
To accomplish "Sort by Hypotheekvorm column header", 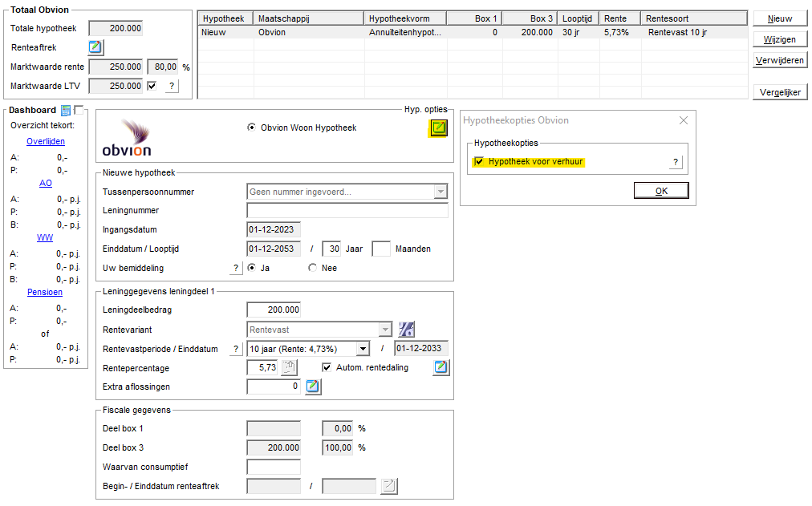I will click(405, 18).
